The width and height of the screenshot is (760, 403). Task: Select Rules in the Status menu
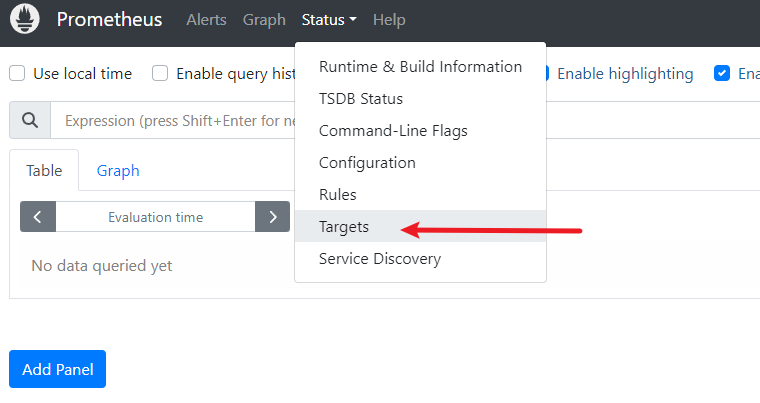pyautogui.click(x=338, y=195)
